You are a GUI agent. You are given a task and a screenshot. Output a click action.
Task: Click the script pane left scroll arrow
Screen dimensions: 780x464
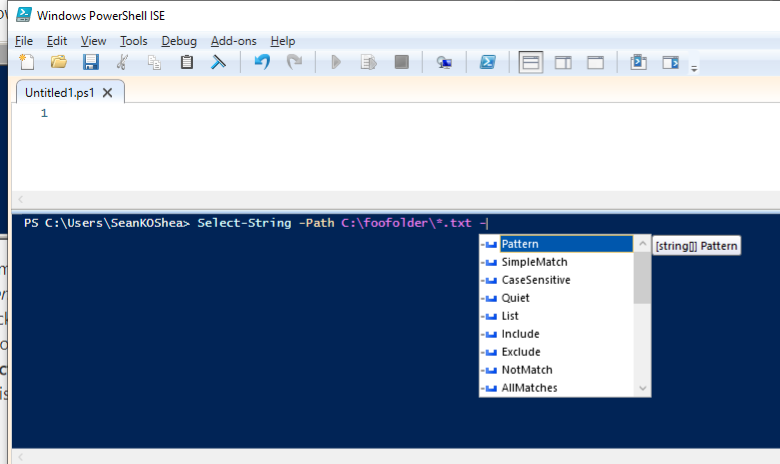point(20,199)
